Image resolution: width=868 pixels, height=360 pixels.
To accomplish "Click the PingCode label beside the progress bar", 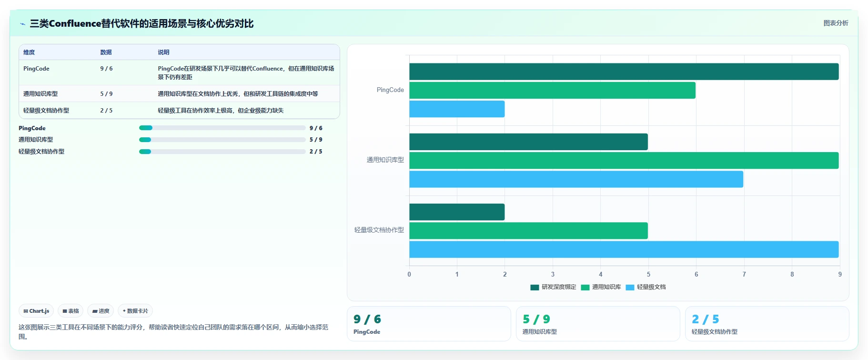I will click(32, 128).
